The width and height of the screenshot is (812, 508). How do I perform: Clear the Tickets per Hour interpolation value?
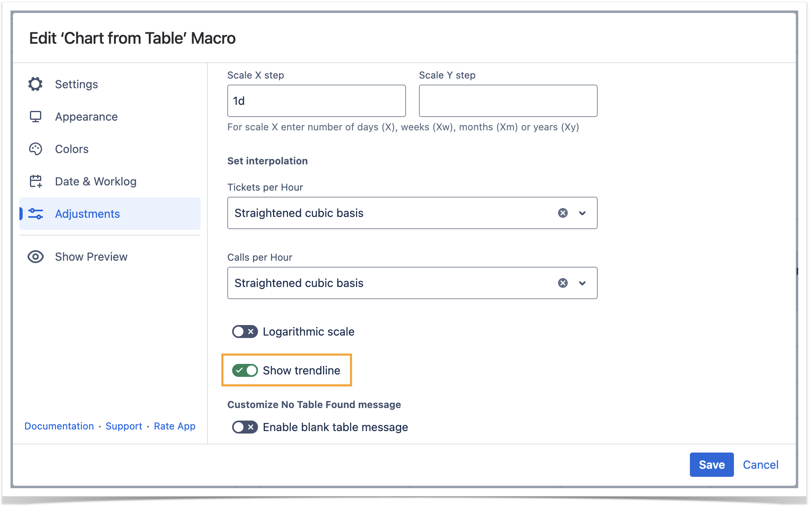pyautogui.click(x=562, y=213)
